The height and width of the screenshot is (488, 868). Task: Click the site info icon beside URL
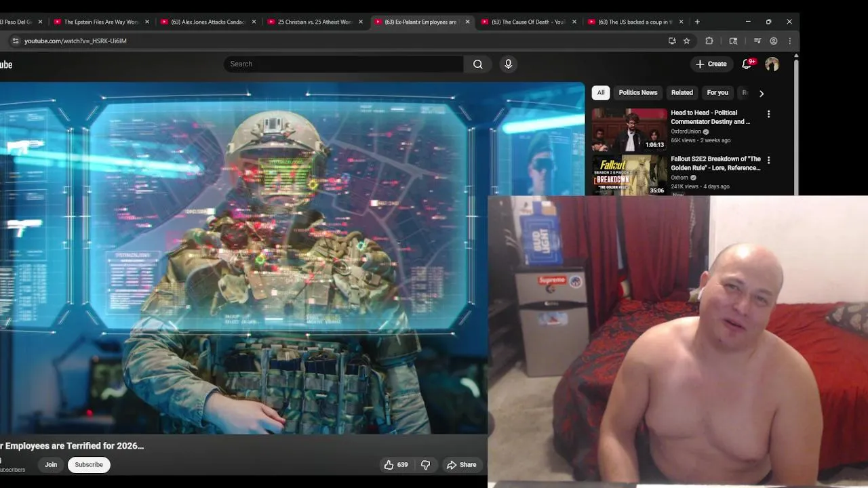click(x=16, y=41)
